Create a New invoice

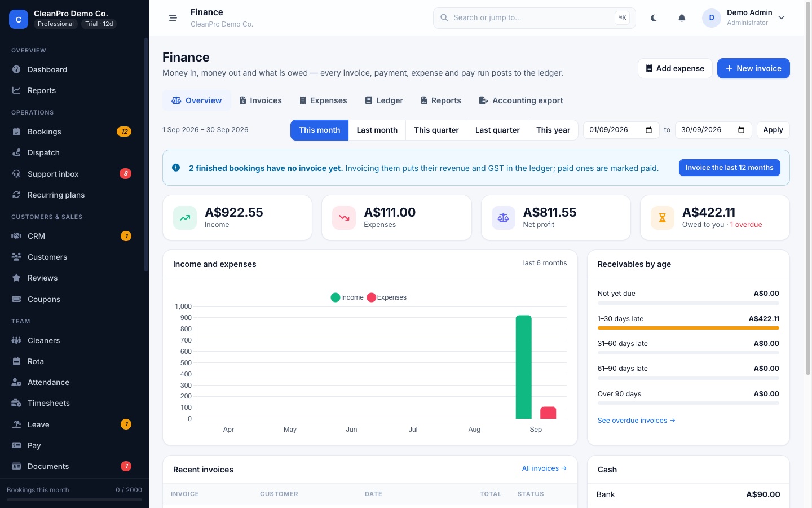point(753,68)
